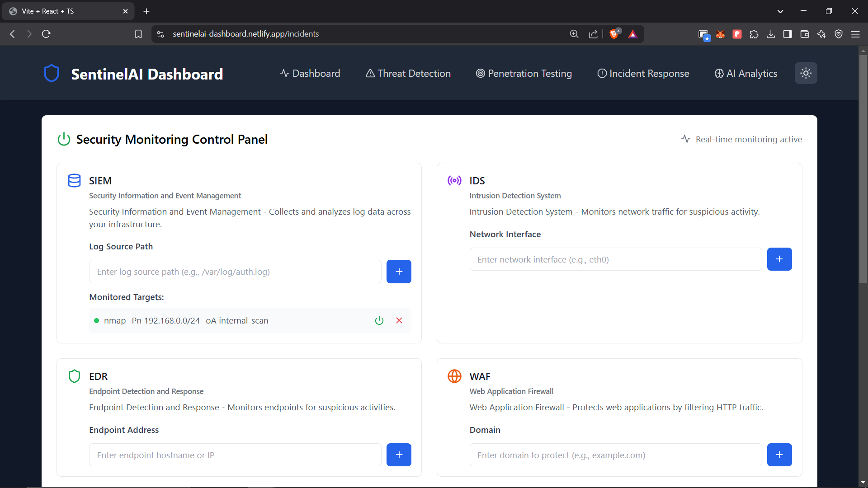Click the EDR shield icon
The image size is (868, 488).
[74, 376]
